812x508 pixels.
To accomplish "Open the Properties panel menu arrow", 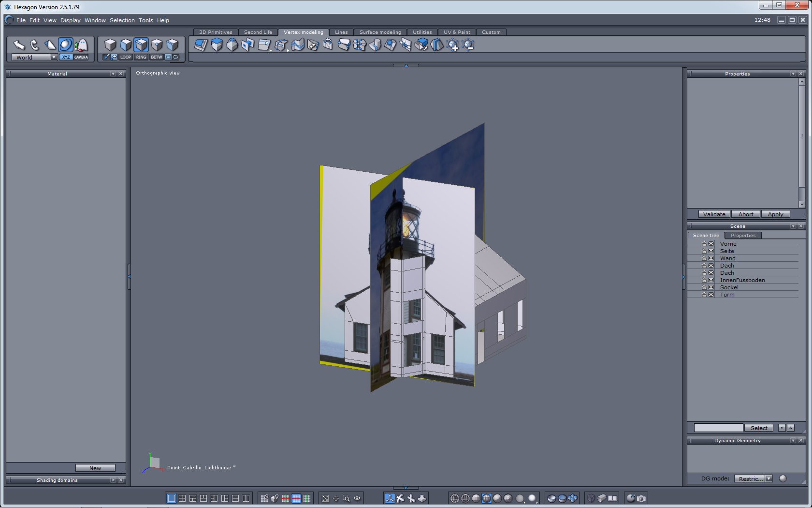I will 793,74.
